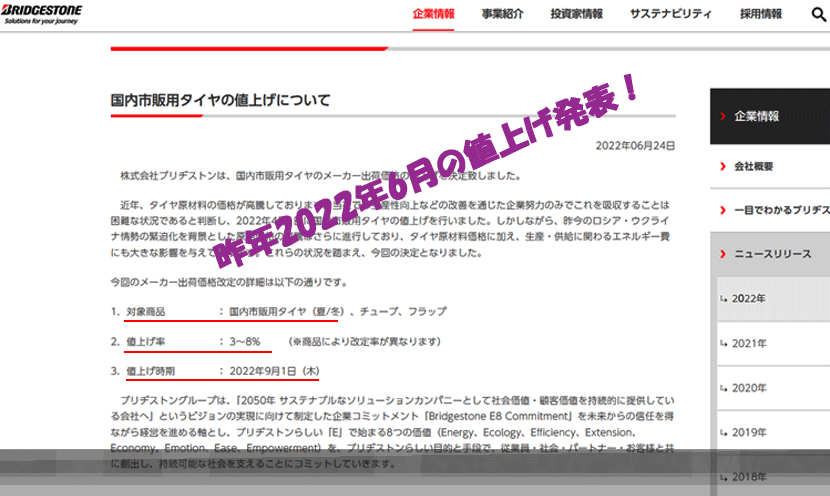Click the text チューブ、フラップ
The height and width of the screenshot is (496, 830).
pyautogui.click(x=403, y=312)
